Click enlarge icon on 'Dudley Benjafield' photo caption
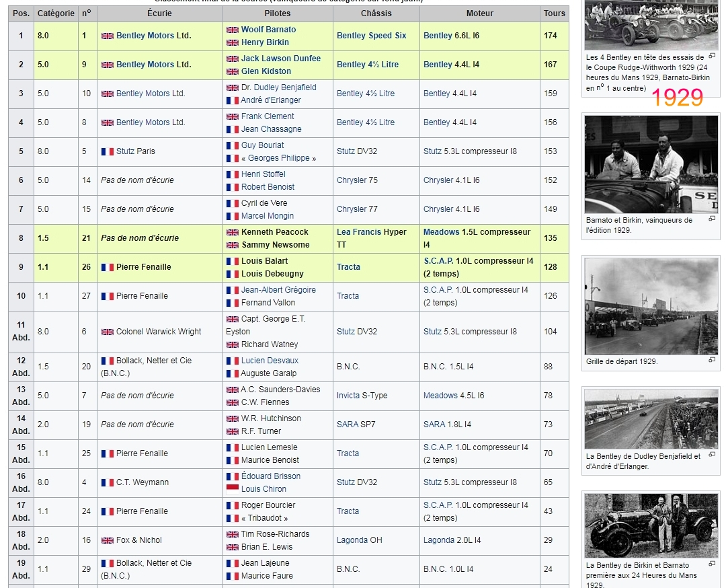This screenshot has height=588, width=728. tap(712, 455)
